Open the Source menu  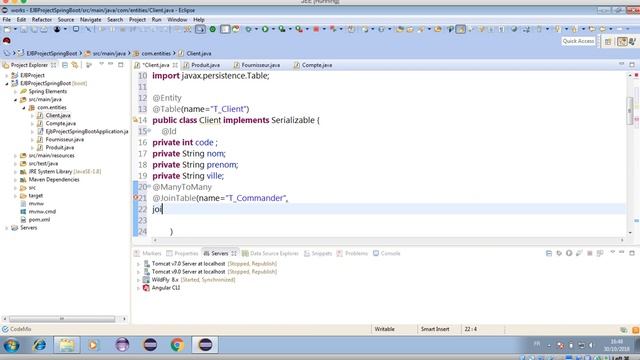point(66,20)
